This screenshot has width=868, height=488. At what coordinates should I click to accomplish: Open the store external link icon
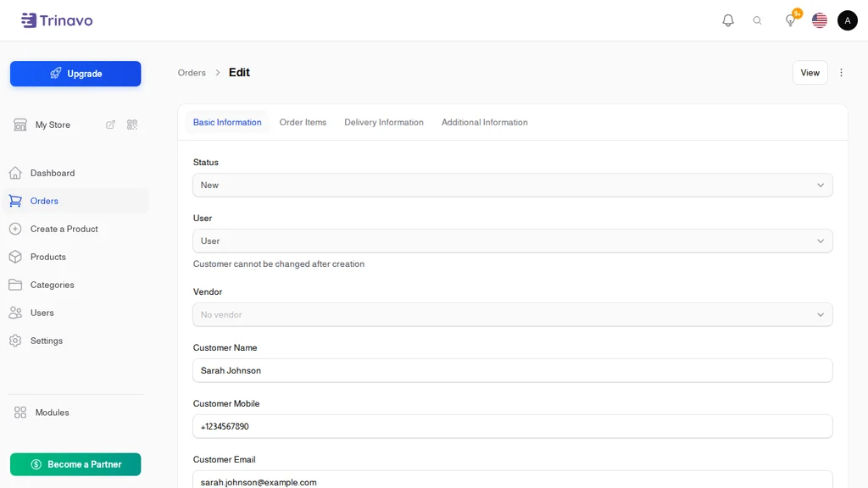pyautogui.click(x=110, y=125)
